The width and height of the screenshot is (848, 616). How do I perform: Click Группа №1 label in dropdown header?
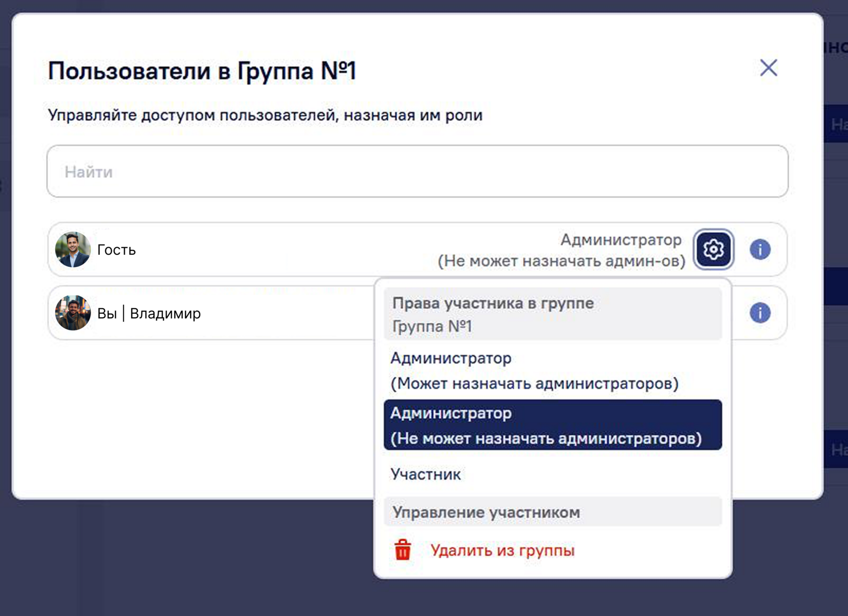[432, 326]
